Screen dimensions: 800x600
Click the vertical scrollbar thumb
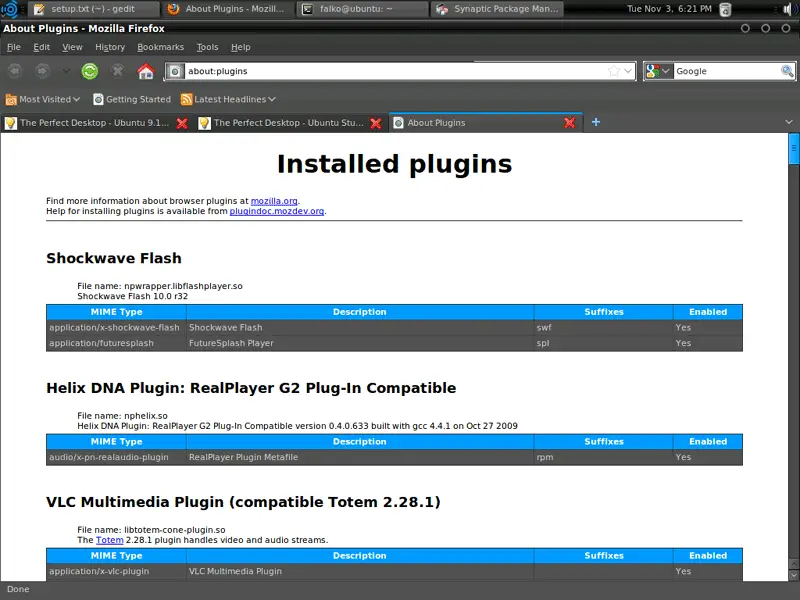click(x=793, y=148)
